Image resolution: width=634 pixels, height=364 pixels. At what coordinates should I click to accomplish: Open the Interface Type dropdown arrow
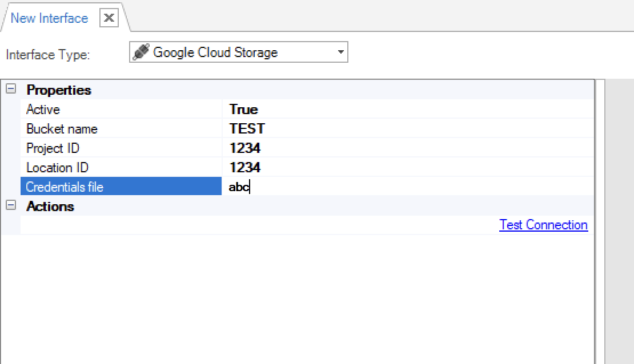click(x=340, y=52)
